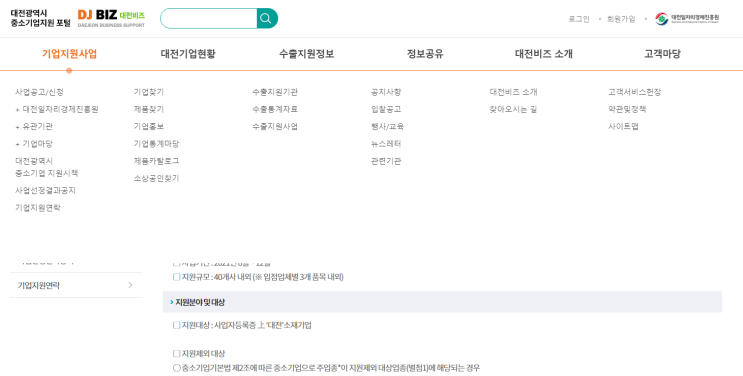Click the 지원규모 : 40개사 내외 text line
This screenshot has width=743, height=376.
tap(258, 277)
